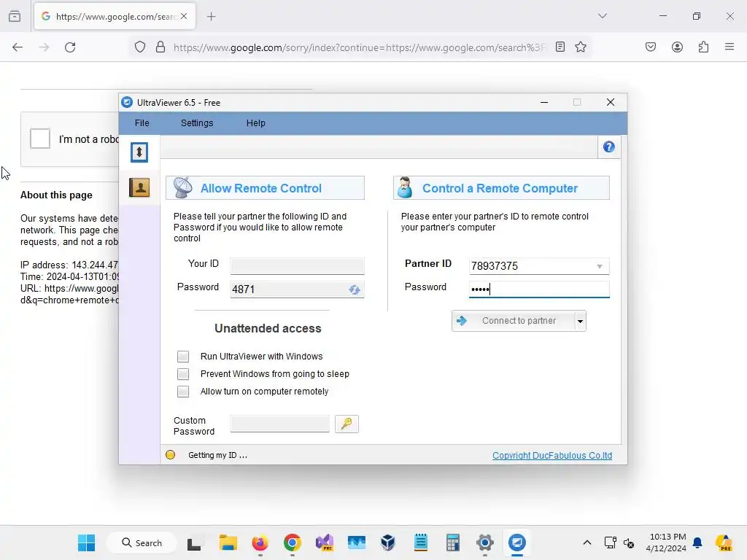Open the Firefox tracking protection shield
The height and width of the screenshot is (560, 747).
point(139,47)
